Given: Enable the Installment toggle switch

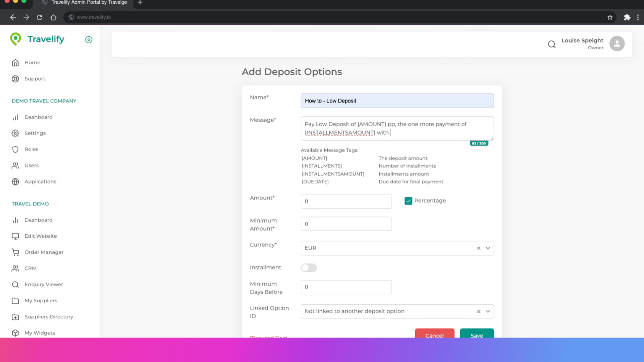Looking at the screenshot, I should pos(309,267).
